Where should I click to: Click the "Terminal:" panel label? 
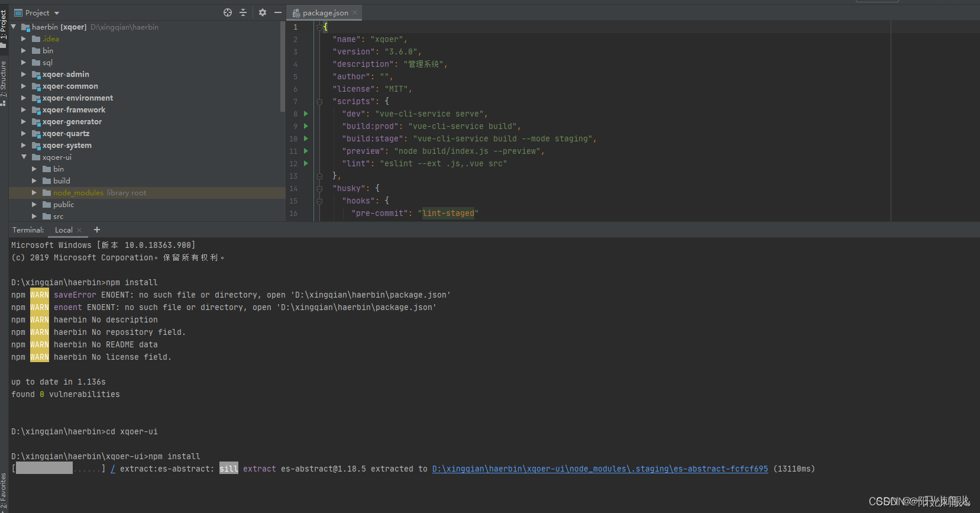tap(28, 230)
